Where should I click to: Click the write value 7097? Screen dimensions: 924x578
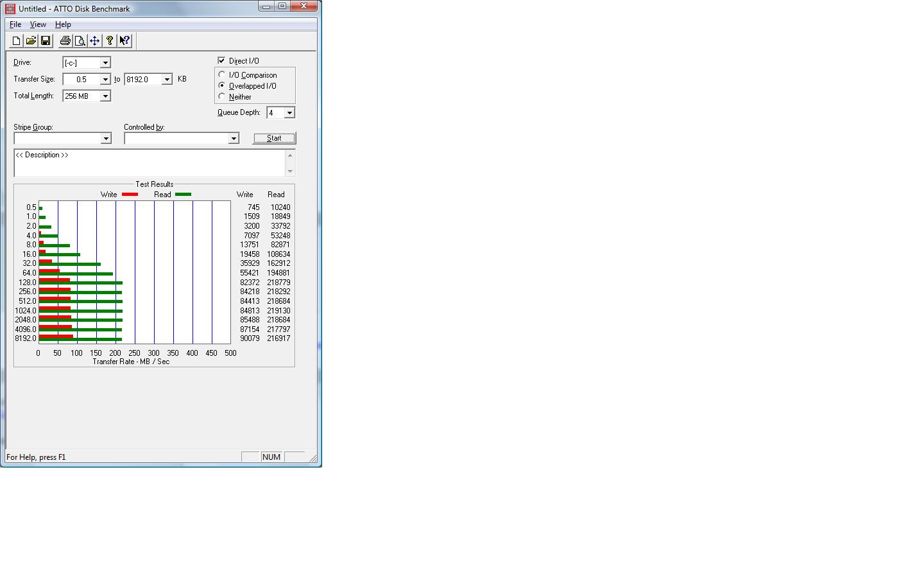point(252,236)
